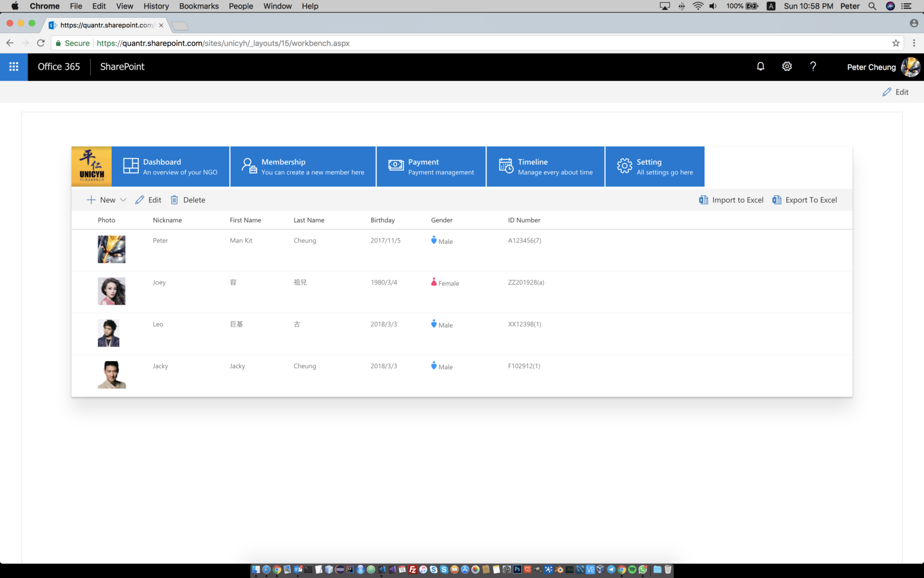
Task: Open Chrome's three-dot menu
Action: click(914, 43)
